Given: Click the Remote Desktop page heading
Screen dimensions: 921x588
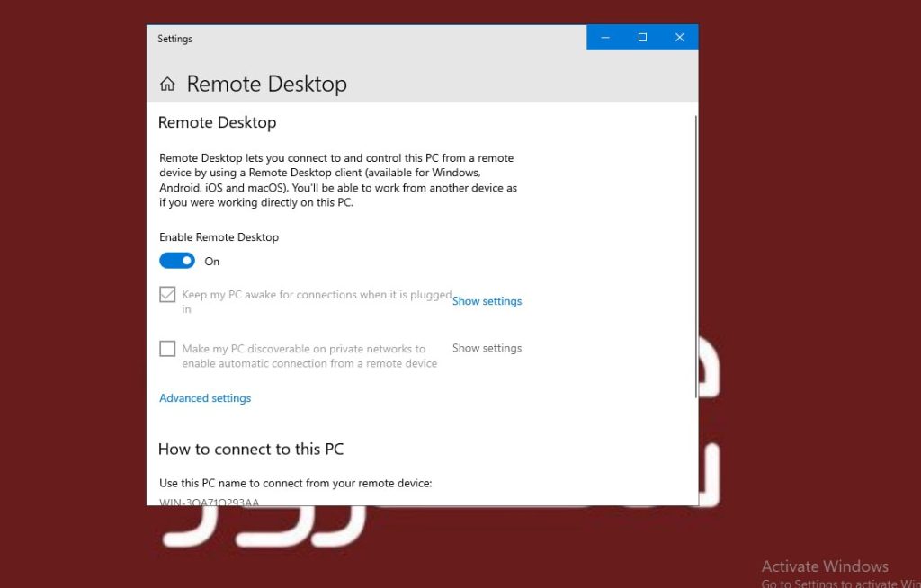Looking at the screenshot, I should point(266,83).
